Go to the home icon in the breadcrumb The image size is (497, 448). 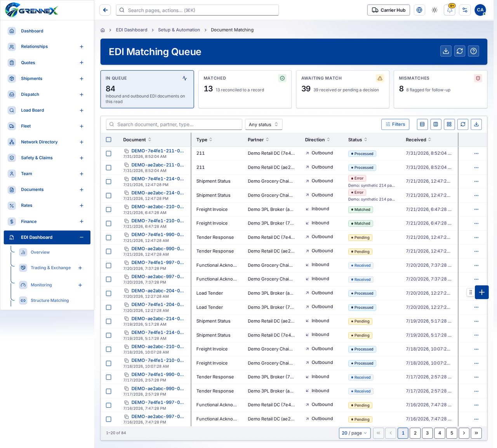pyautogui.click(x=103, y=30)
